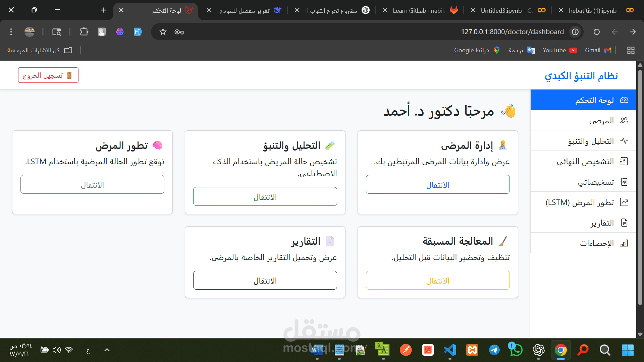Viewport: 644px width, 362px height.
Task: Click الانتقال button in إدارة المرضى card
Action: coord(438,184)
